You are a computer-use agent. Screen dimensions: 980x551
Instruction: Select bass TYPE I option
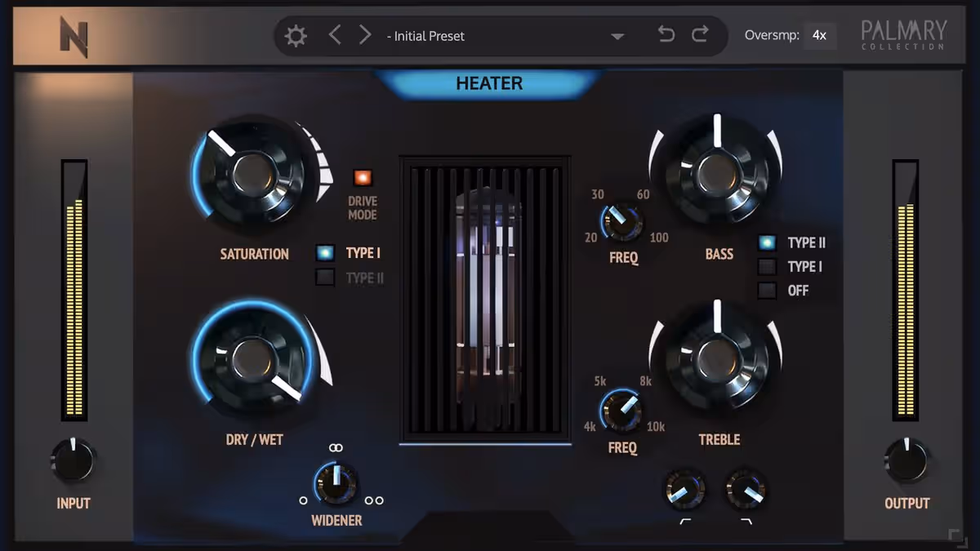click(x=767, y=266)
